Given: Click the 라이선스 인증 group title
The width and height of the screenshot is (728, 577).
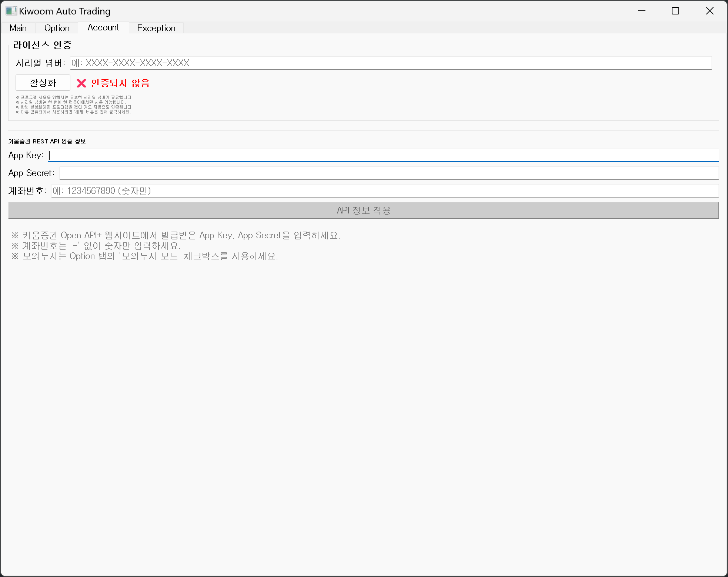Looking at the screenshot, I should pyautogui.click(x=42, y=45).
